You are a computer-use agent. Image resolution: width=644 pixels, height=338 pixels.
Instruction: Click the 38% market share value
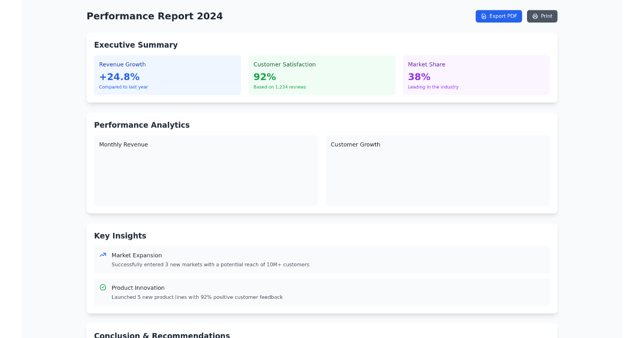coord(419,76)
